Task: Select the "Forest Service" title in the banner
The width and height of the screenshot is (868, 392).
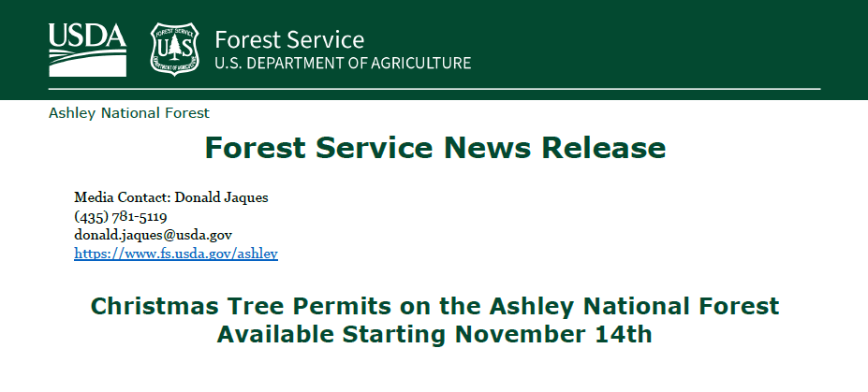Action: pyautogui.click(x=289, y=40)
